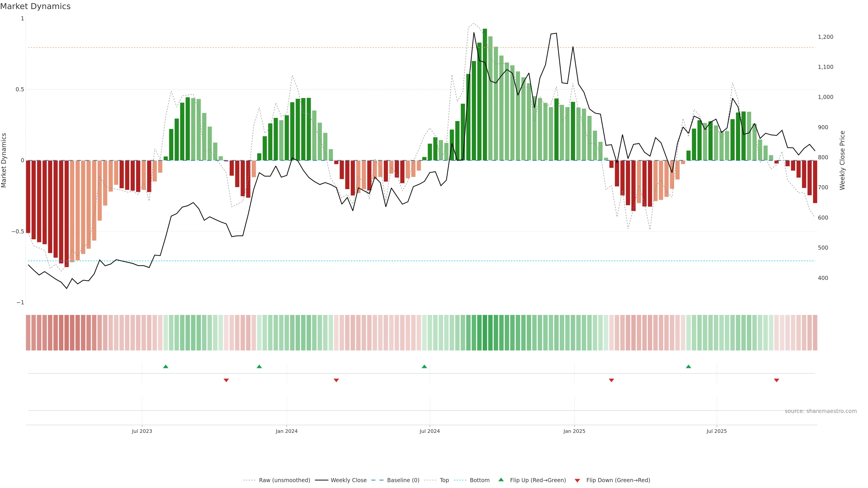
Task: Click the Jan 2024 x-axis label
Action: [286, 431]
